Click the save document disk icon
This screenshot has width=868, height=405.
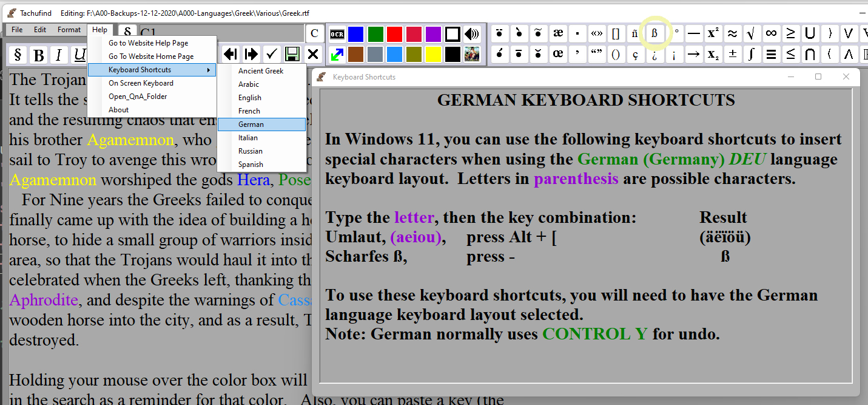[x=292, y=54]
